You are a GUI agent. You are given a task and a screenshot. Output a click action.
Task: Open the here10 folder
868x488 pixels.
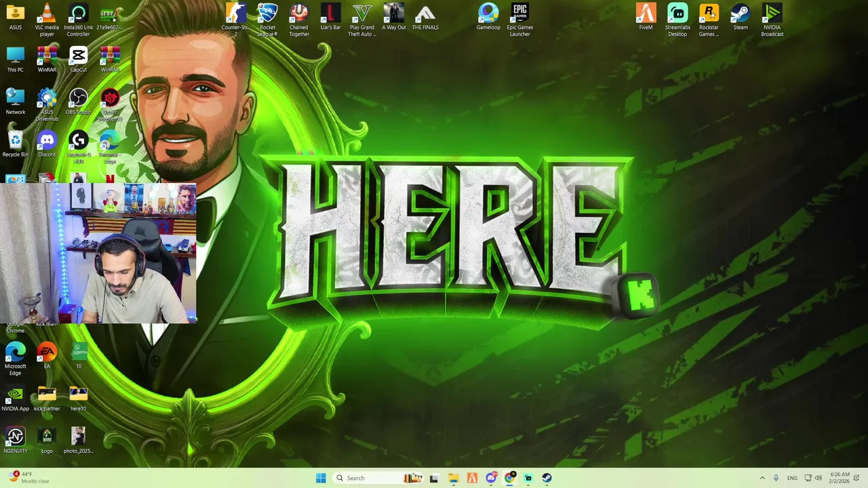point(78,399)
